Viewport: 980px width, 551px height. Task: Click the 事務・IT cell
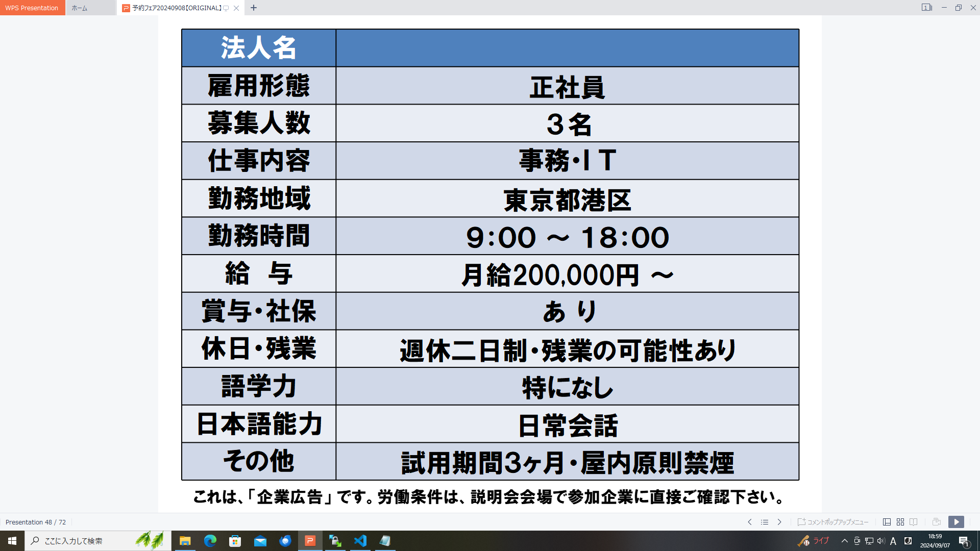click(567, 161)
